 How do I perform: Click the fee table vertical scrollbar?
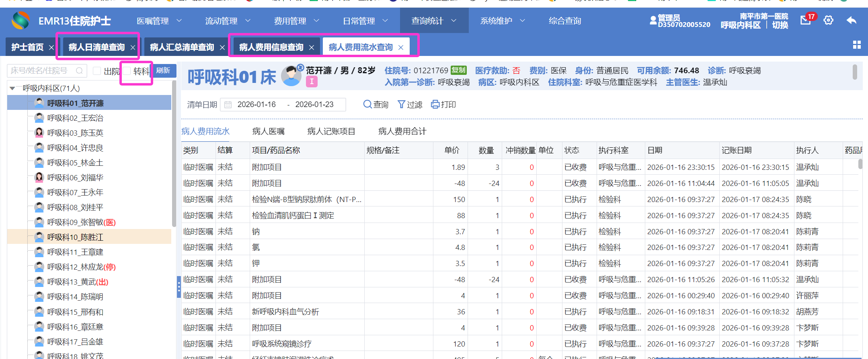pyautogui.click(x=860, y=164)
